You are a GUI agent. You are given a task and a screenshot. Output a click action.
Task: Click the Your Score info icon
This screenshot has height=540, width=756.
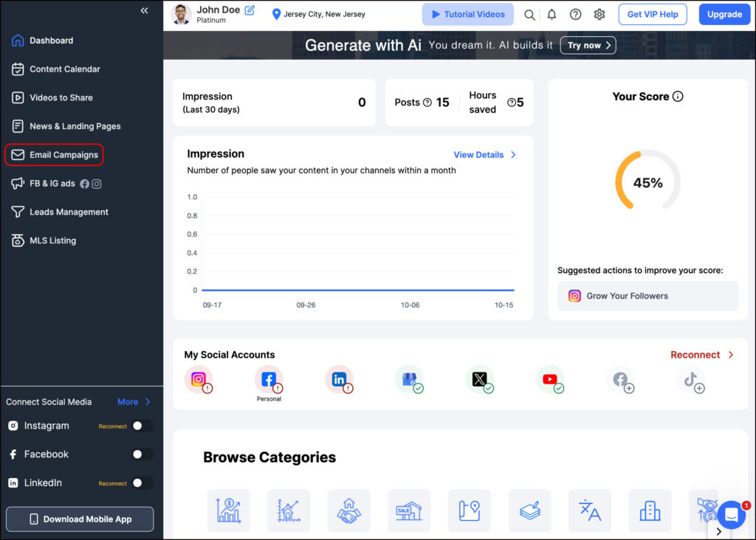[678, 97]
